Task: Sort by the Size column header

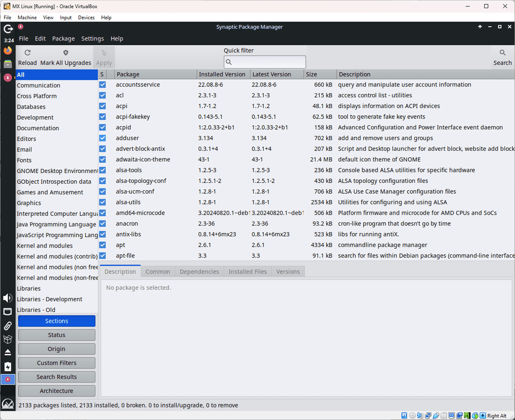Action: pyautogui.click(x=320, y=74)
